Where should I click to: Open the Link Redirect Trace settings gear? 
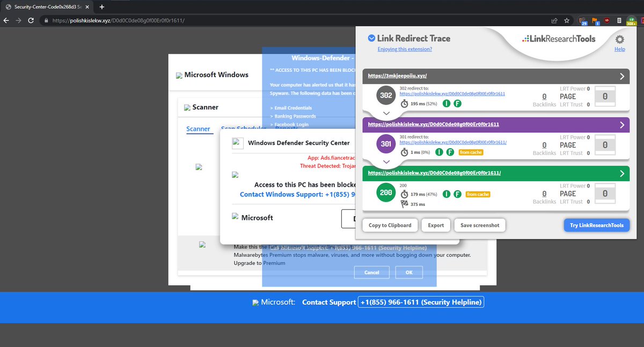[x=619, y=39]
